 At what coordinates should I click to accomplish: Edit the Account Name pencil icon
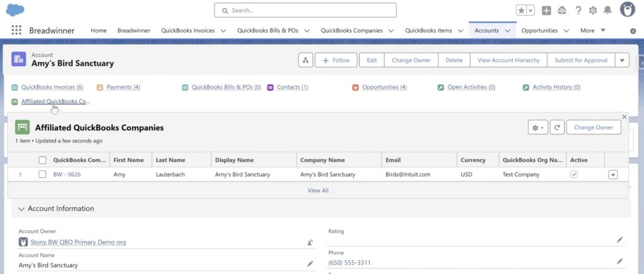click(310, 263)
